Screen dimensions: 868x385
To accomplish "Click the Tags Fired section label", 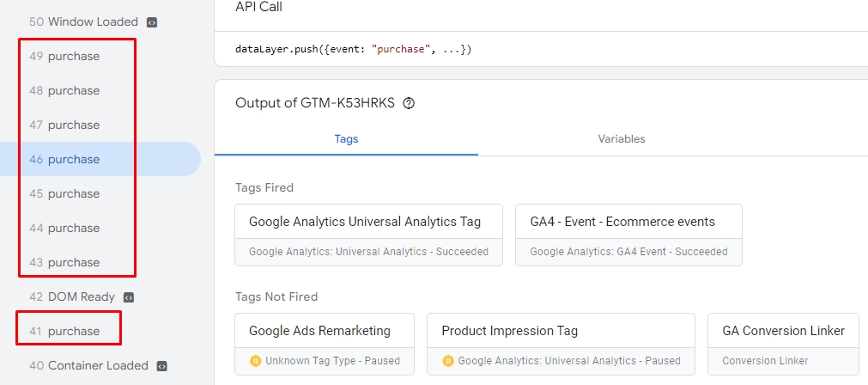I will (264, 188).
